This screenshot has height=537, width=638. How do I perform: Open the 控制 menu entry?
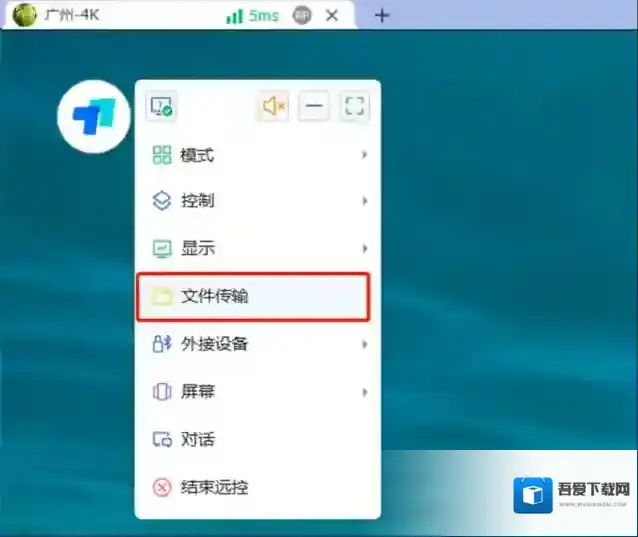tap(258, 201)
